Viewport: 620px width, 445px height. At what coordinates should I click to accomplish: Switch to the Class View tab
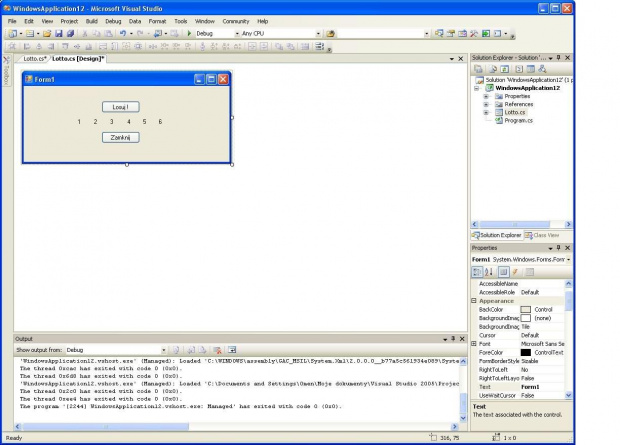click(x=542, y=235)
